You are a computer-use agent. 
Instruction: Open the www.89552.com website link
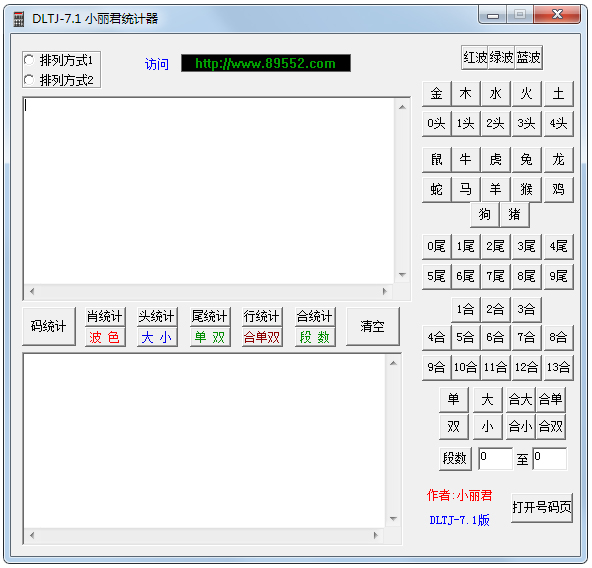[266, 63]
